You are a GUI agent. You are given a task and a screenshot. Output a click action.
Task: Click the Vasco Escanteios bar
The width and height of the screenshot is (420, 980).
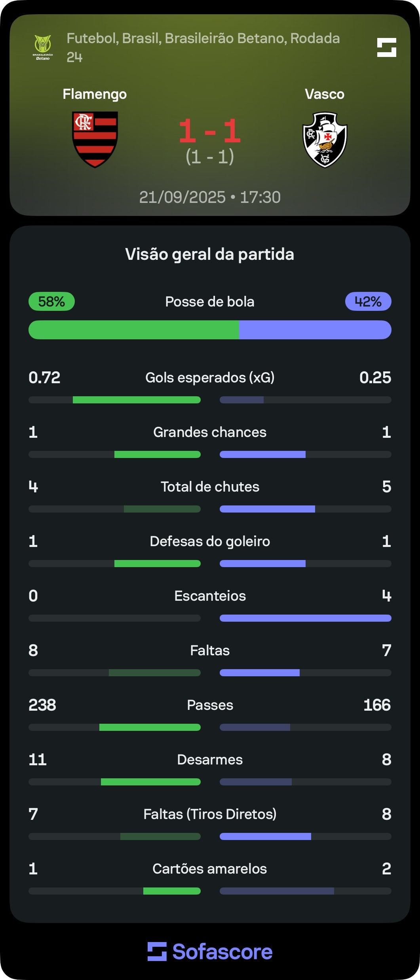coord(306,618)
